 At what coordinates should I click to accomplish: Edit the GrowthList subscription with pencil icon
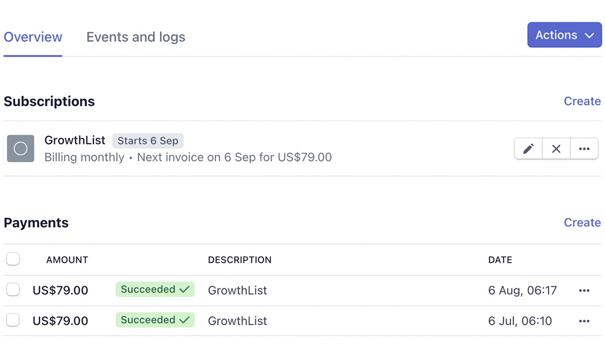point(528,149)
